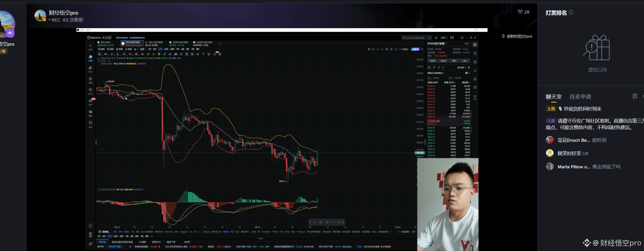
Task: Open the 聊天室 chat tab
Action: coord(554,97)
